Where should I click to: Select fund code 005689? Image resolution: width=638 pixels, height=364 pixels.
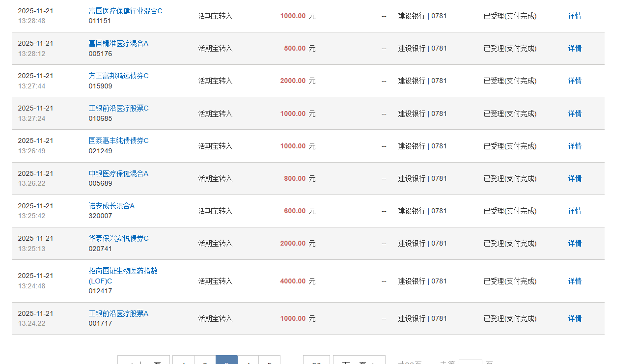100,183
